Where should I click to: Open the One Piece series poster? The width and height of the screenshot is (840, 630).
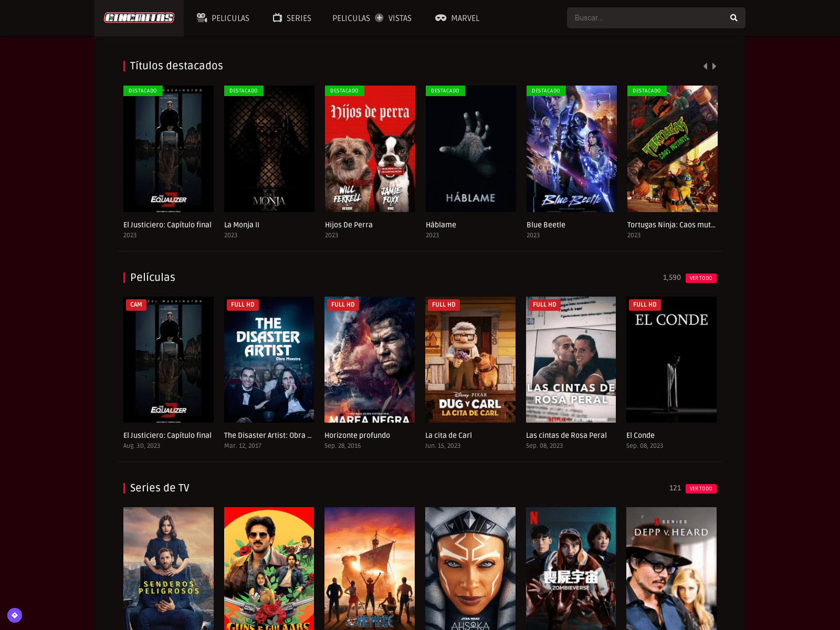[x=370, y=569]
